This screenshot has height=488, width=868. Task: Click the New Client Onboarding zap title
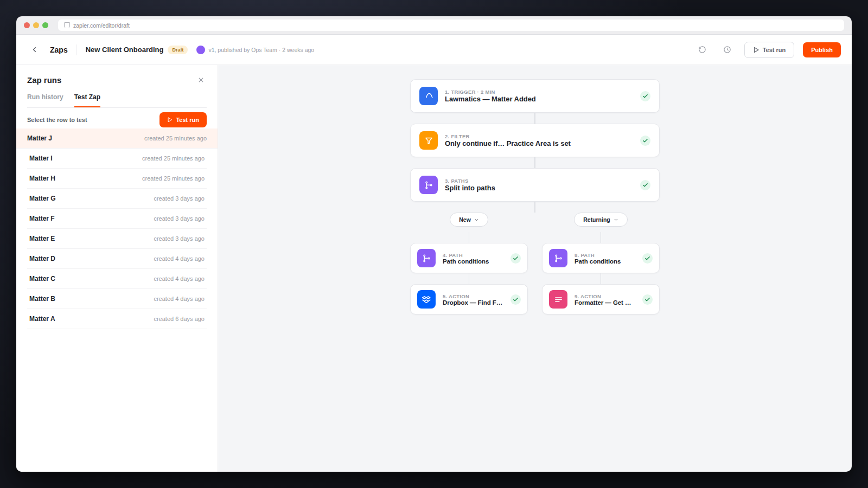124,50
